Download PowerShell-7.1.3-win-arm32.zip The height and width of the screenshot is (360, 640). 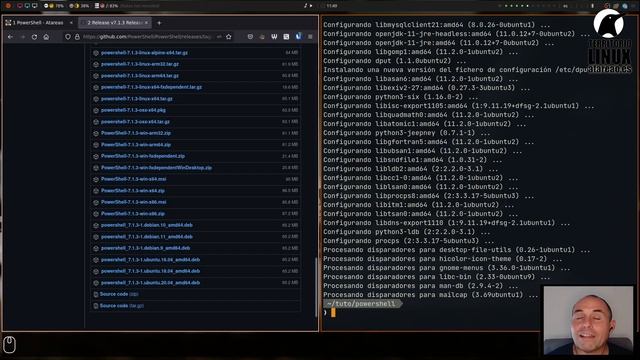click(136, 133)
